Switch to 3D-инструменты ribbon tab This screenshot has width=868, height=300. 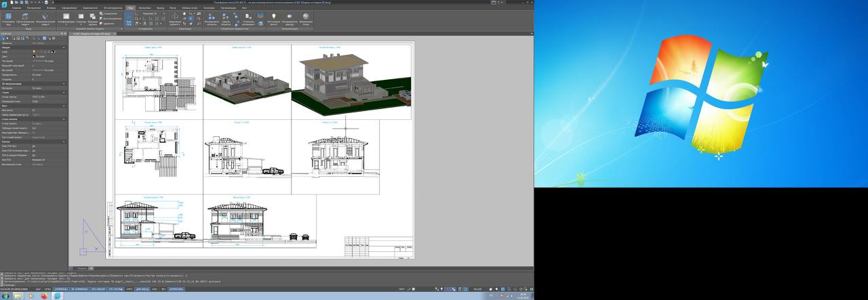pos(113,7)
